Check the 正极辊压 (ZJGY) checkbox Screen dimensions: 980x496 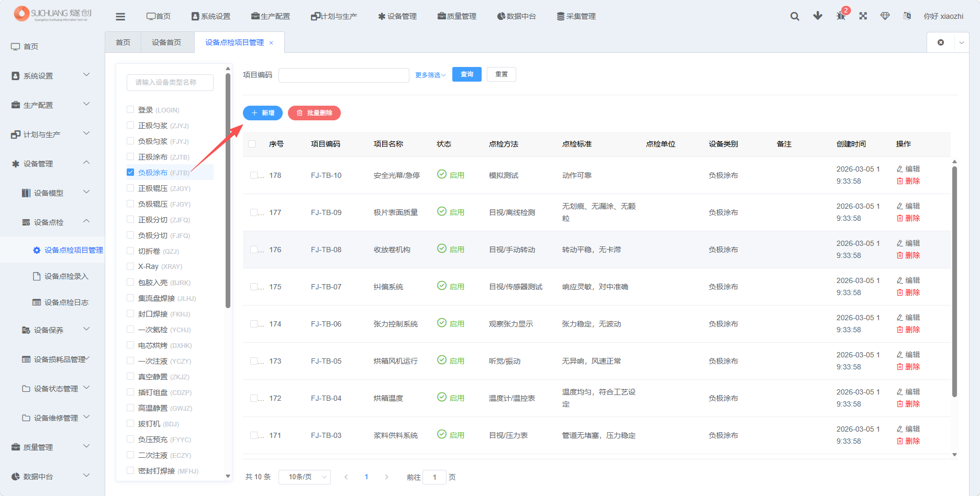pos(130,188)
